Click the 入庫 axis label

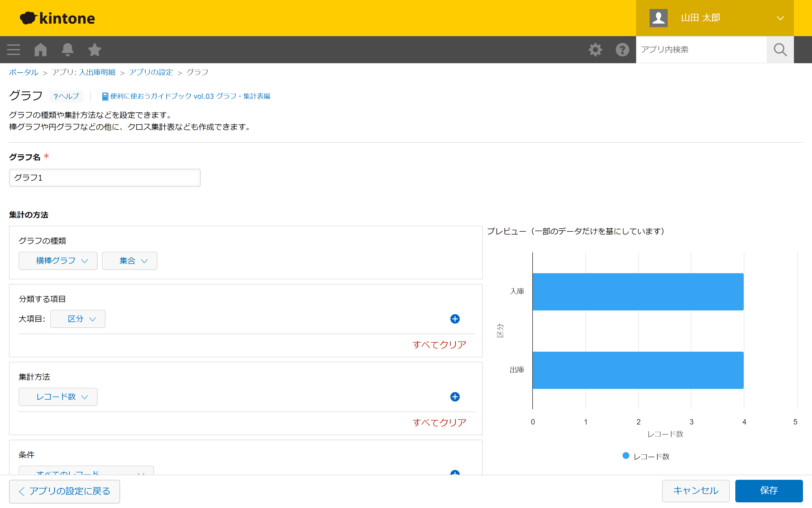coord(517,291)
